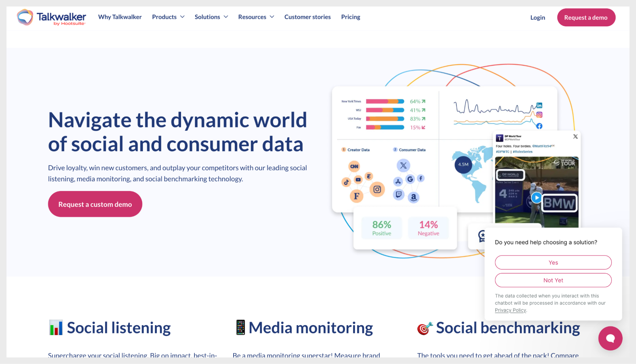
Task: Expand the Resources dropdown menu
Action: pos(256,17)
